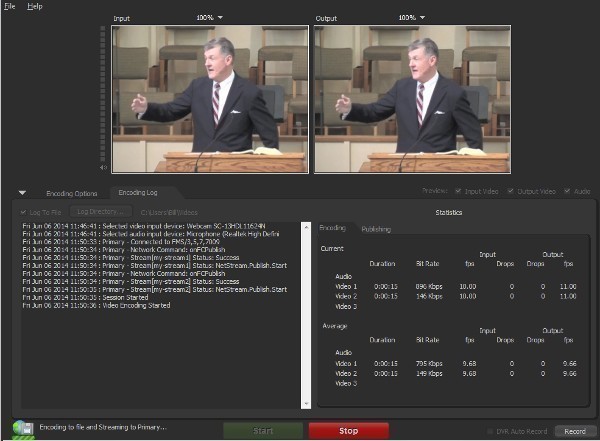This screenshot has width=600, height=441.
Task: Click the encoding status disk icon
Action: (x=23, y=428)
